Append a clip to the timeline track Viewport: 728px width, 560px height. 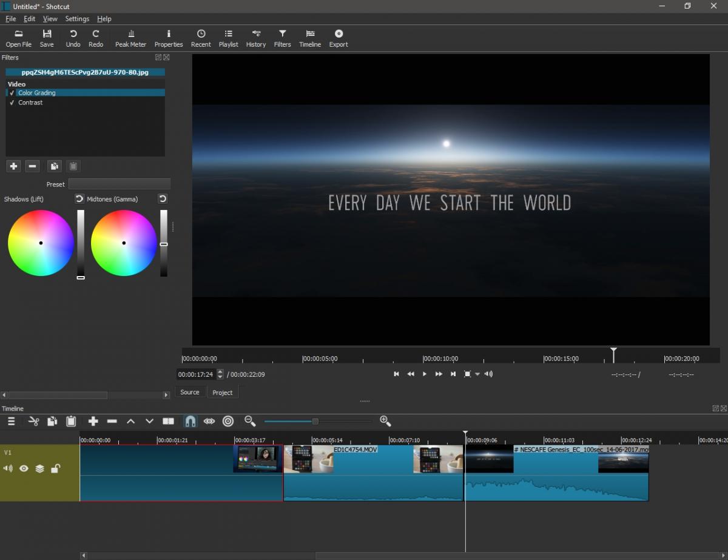93,421
